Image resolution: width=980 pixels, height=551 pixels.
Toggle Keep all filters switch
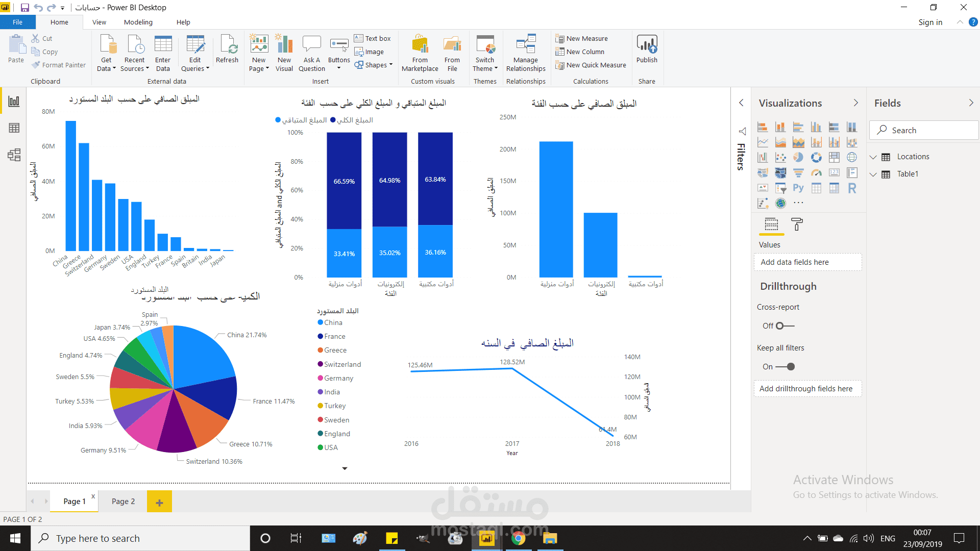tap(785, 367)
